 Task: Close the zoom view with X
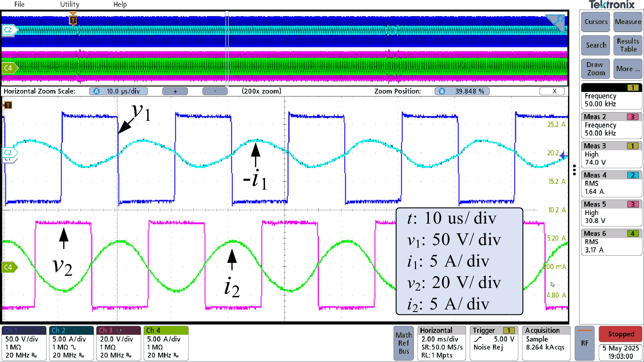(x=554, y=91)
